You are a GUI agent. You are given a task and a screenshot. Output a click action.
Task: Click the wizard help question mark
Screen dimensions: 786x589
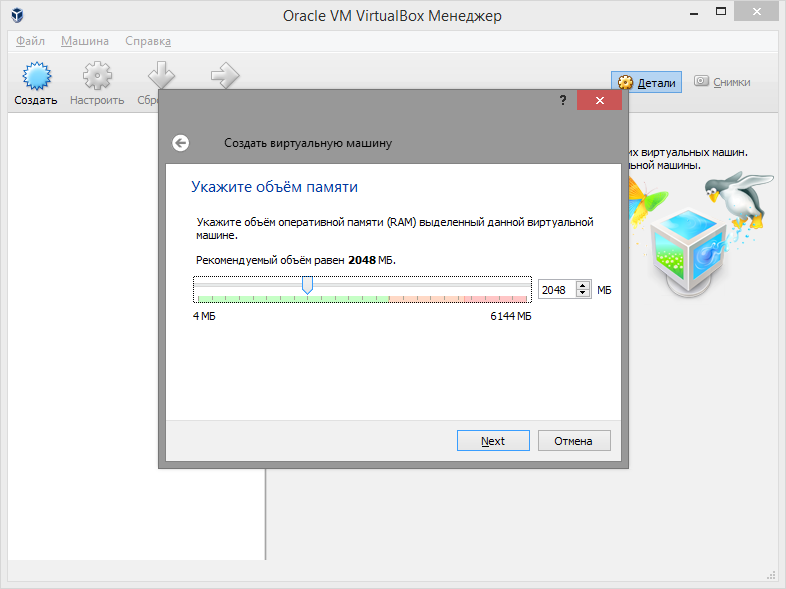tap(563, 100)
